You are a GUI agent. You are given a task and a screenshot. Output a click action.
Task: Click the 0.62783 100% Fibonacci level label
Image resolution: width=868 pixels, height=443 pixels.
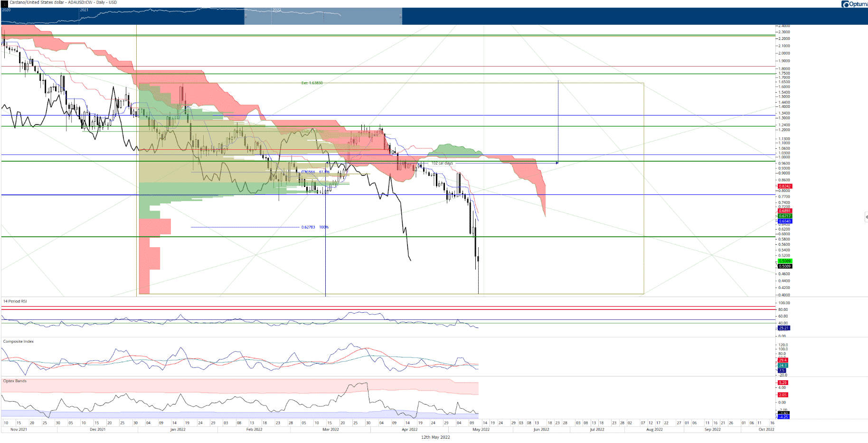tap(315, 227)
